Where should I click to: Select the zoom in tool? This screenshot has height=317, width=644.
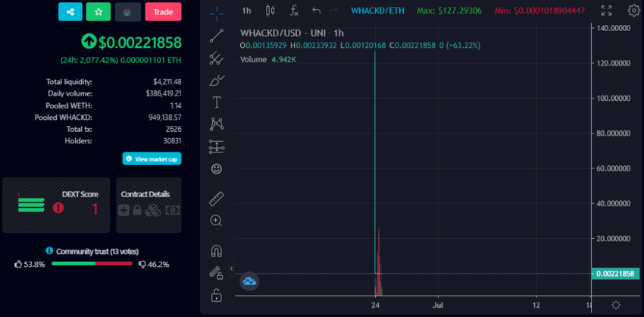217,221
